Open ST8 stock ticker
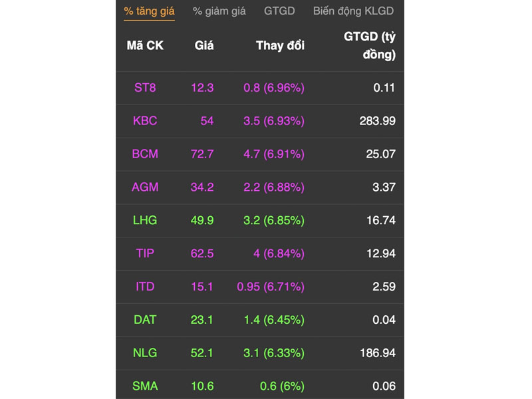Viewport: 532px width, 399px height. (x=145, y=88)
